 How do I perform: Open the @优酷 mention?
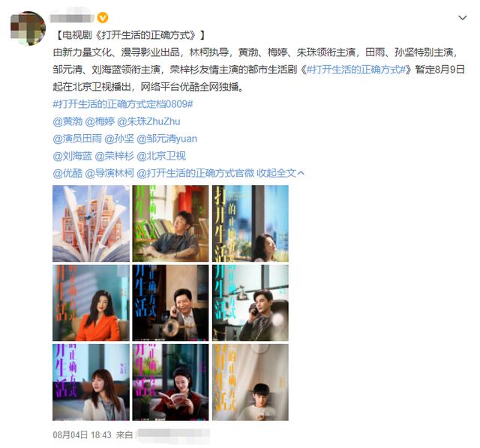click(x=67, y=173)
